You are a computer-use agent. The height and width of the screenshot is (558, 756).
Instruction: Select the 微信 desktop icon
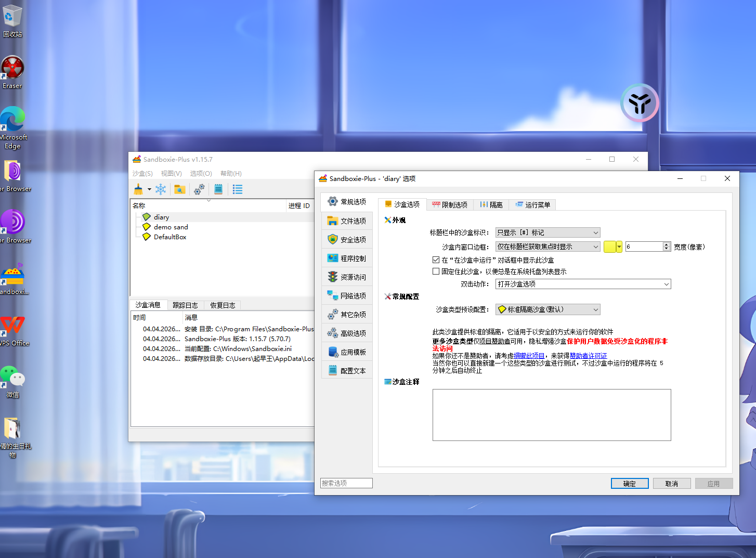12,382
